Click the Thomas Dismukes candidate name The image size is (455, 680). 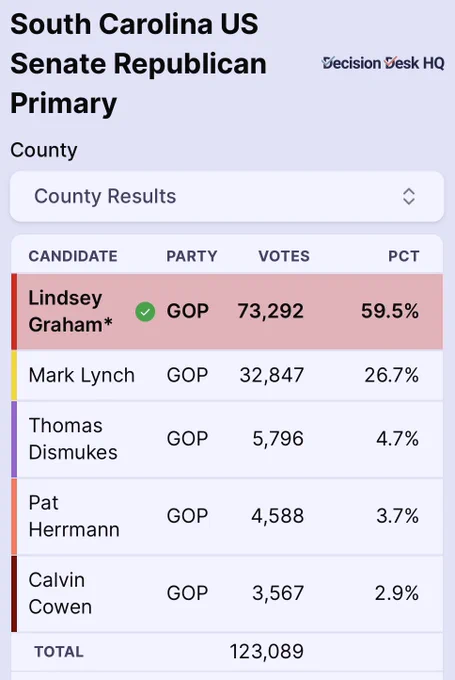pyautogui.click(x=73, y=439)
